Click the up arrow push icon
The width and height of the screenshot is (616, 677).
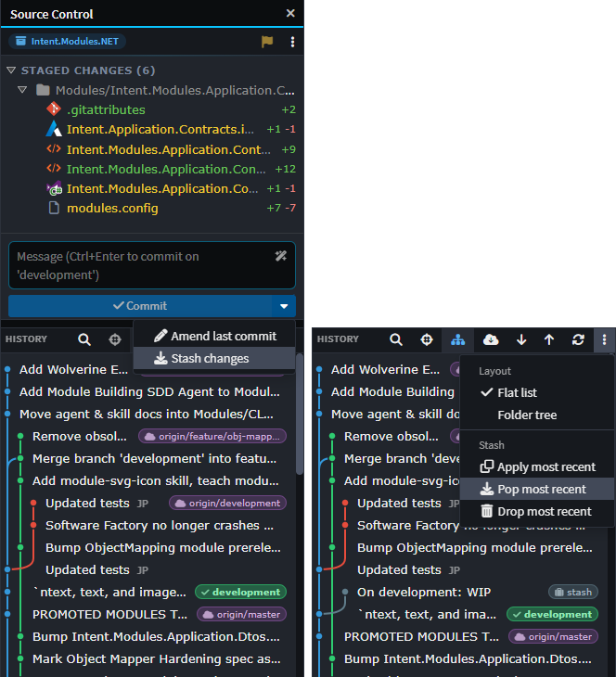click(x=549, y=339)
